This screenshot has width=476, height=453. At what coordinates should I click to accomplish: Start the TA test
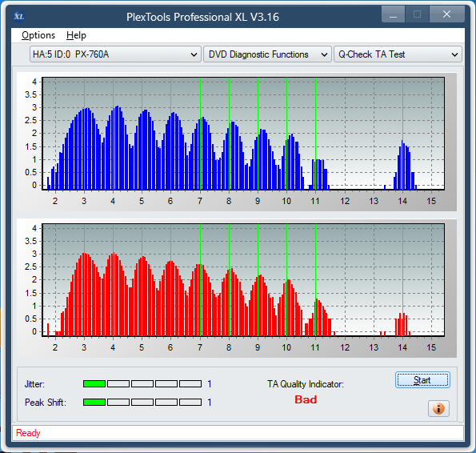coord(422,380)
